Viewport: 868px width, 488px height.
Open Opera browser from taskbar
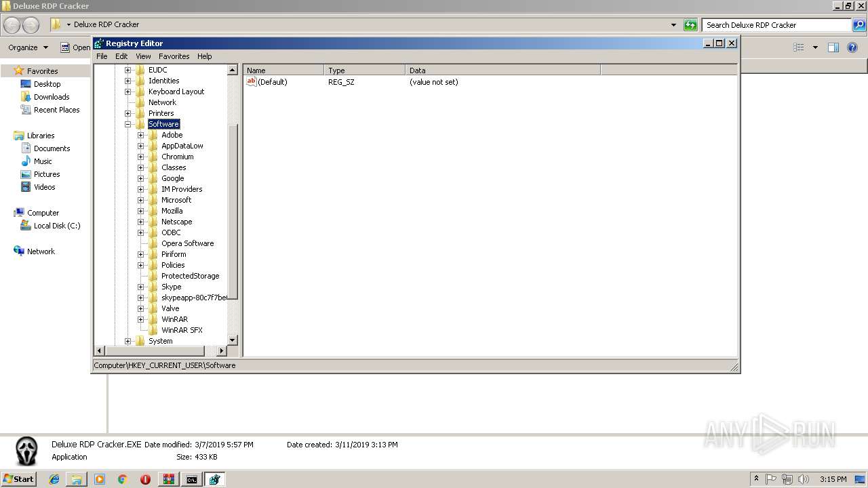pyautogui.click(x=145, y=479)
